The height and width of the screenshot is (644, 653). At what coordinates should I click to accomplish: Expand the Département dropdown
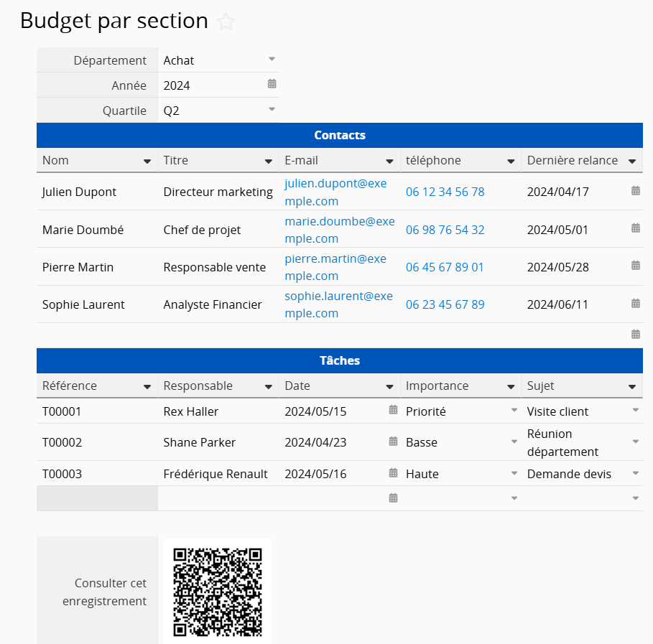272,59
